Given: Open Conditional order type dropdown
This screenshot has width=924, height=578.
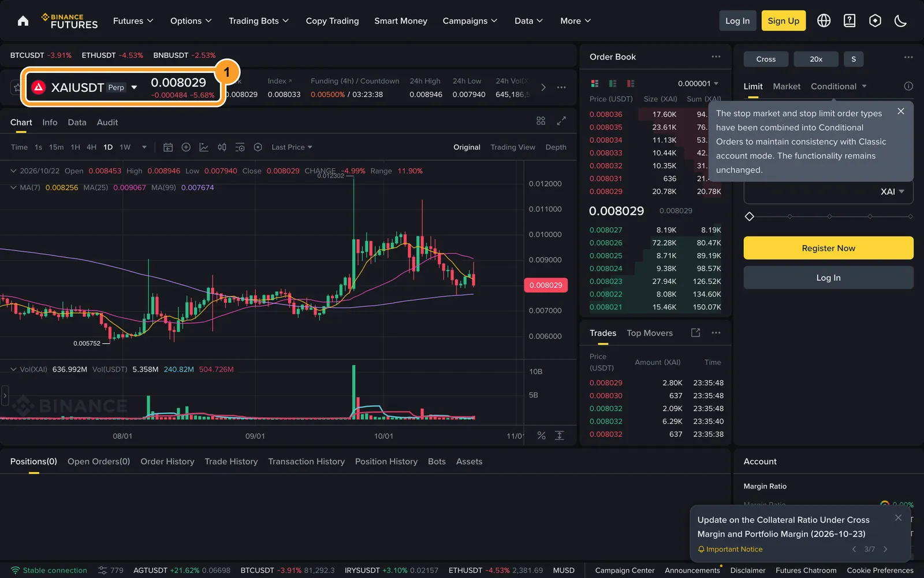Looking at the screenshot, I should click(x=839, y=86).
